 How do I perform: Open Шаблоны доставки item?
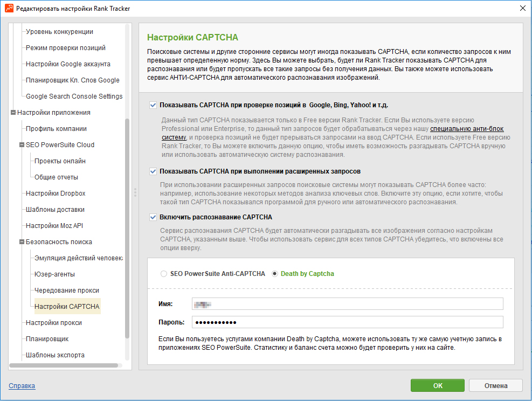pyautogui.click(x=55, y=210)
